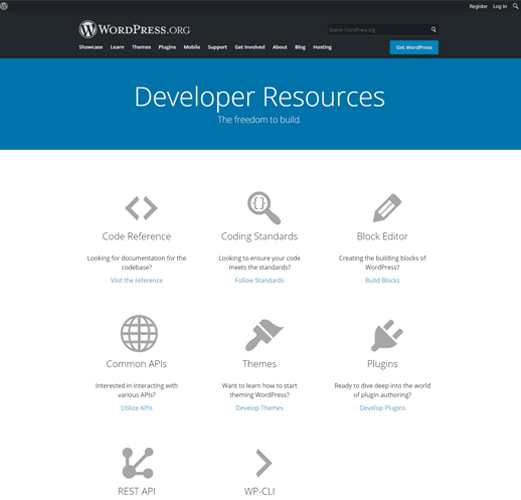
Task: Go to Themes in the navigation bar
Action: 141,47
